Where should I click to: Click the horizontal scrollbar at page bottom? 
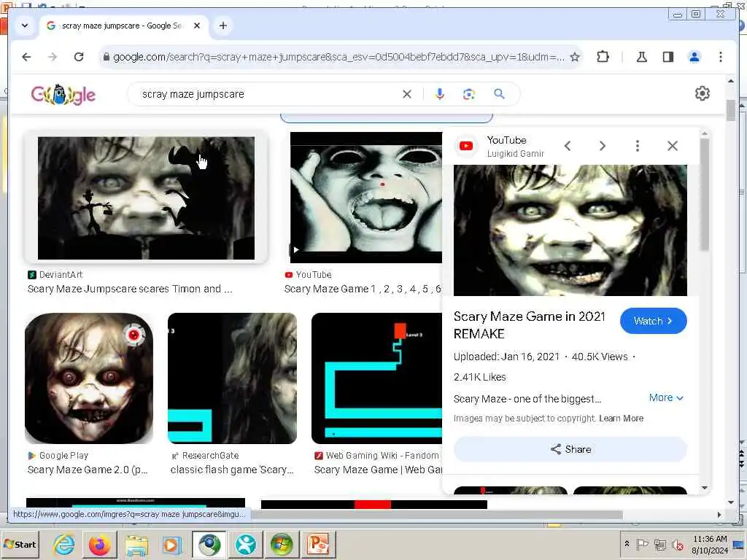pyautogui.click(x=437, y=515)
